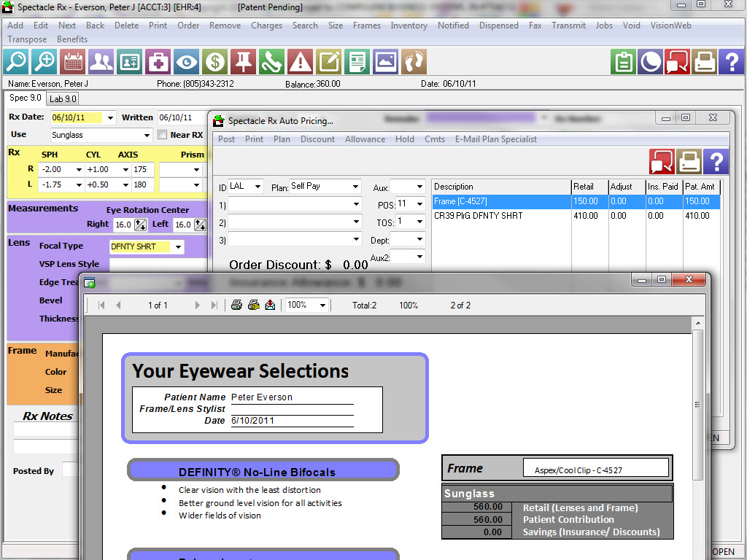Viewport: 747px width, 560px height.
Task: Click the Right eye rotation center stepper
Action: click(141, 225)
